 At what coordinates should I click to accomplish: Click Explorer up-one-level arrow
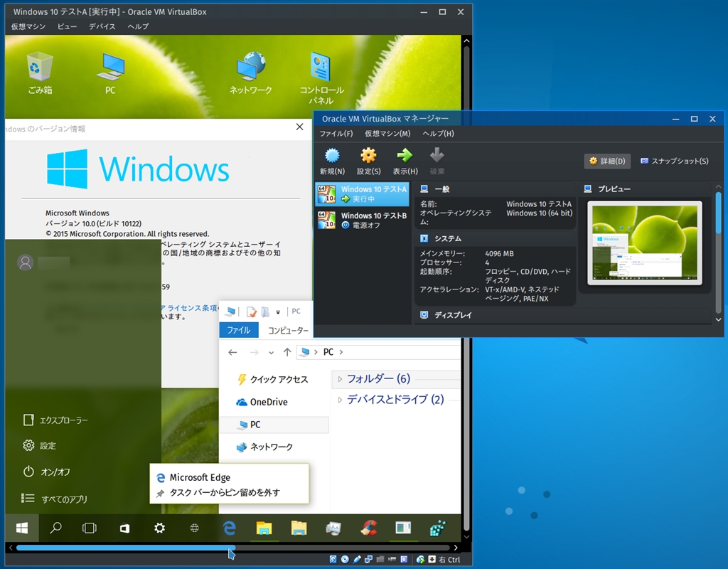click(x=287, y=353)
